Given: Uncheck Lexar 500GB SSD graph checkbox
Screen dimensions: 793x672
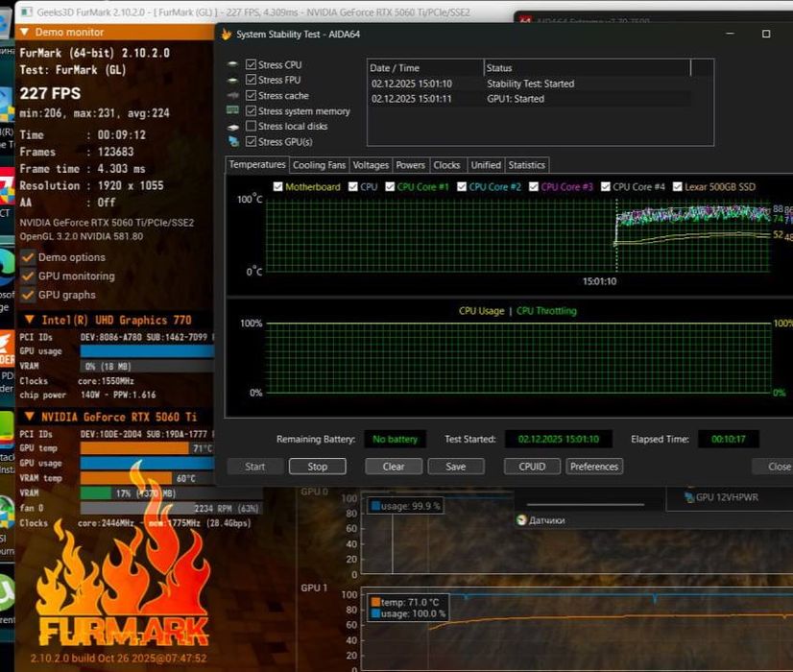Looking at the screenshot, I should click(x=678, y=186).
